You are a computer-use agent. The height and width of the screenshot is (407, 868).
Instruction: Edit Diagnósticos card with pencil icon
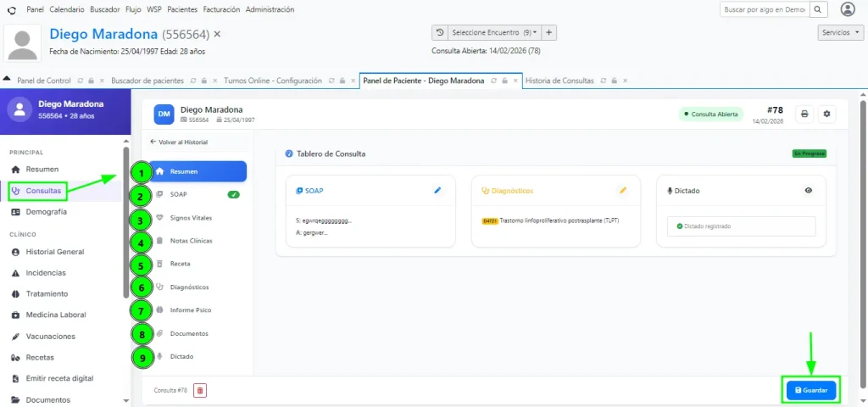[623, 191]
